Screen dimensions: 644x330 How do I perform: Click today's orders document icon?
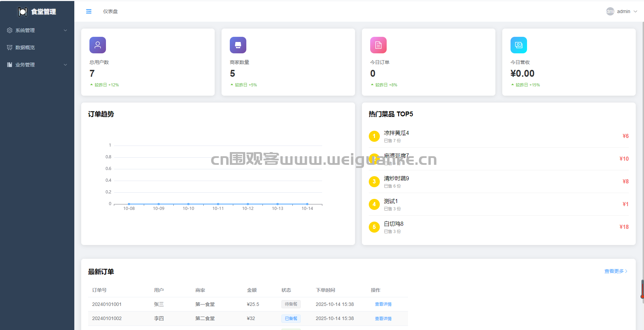(x=378, y=45)
